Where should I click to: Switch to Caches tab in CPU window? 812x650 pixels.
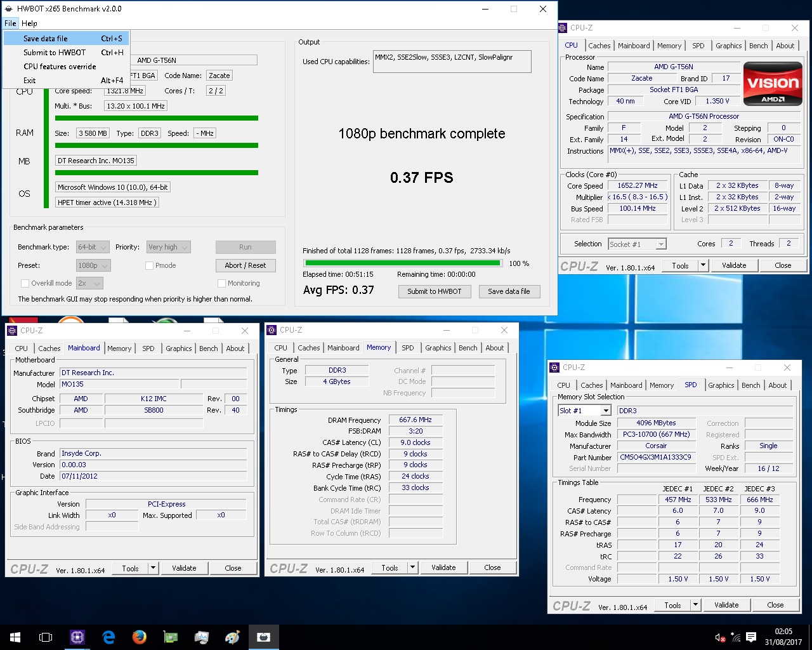(599, 46)
